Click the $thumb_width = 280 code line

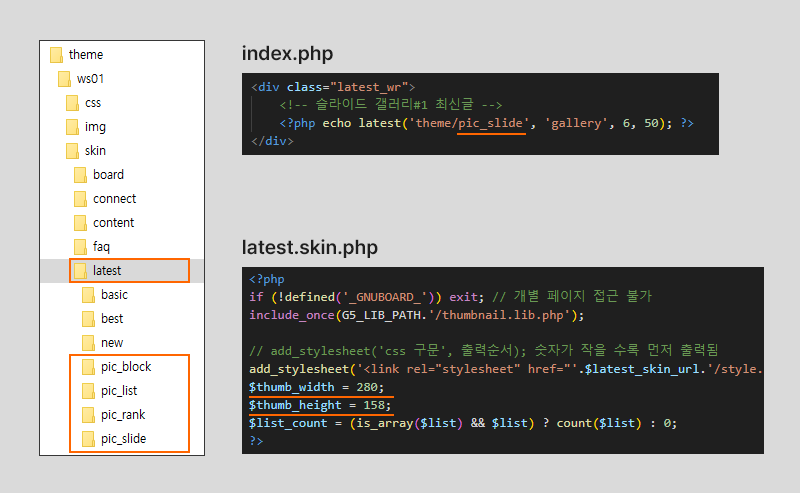(316, 387)
